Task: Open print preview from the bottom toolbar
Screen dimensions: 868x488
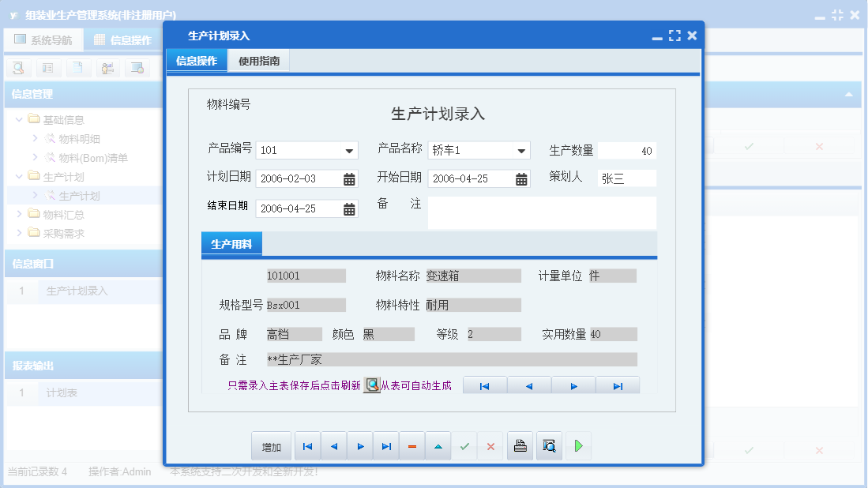Action: 549,445
